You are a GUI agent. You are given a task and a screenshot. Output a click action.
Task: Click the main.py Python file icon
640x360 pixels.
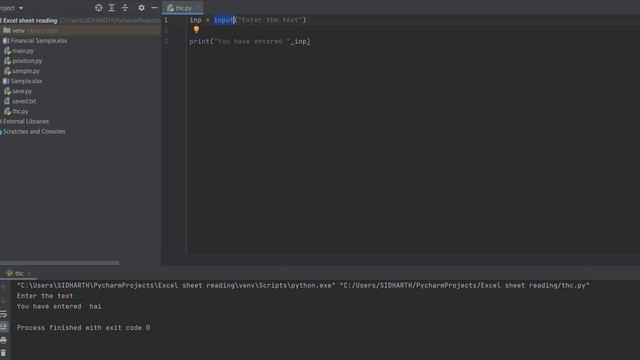(7, 51)
